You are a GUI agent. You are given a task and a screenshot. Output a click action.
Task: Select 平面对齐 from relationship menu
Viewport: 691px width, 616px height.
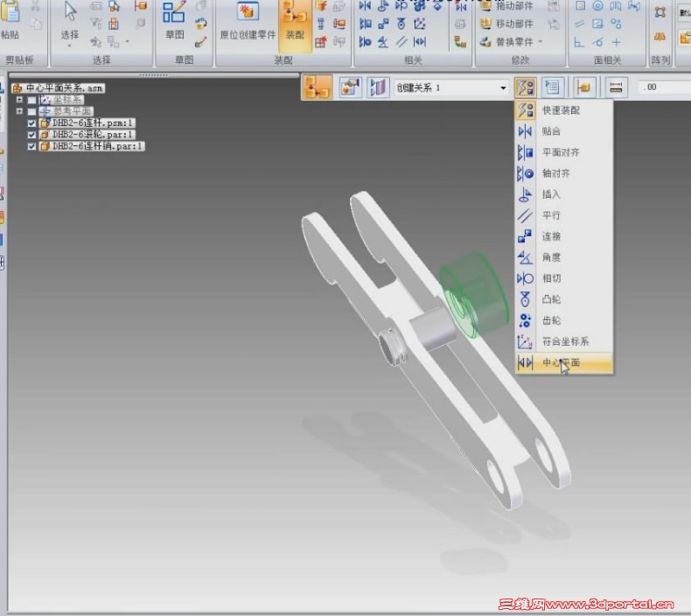point(564,152)
